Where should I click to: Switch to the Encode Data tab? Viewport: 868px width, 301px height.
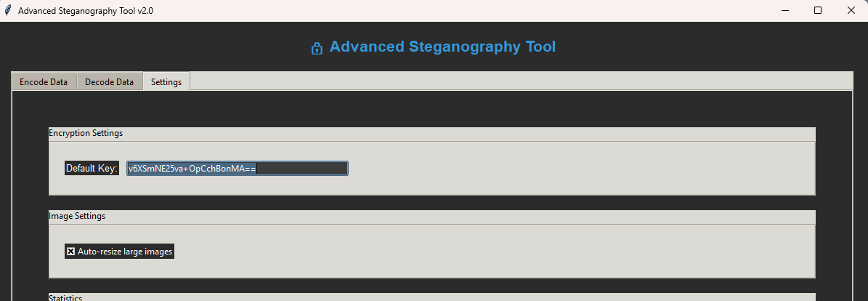pos(44,82)
